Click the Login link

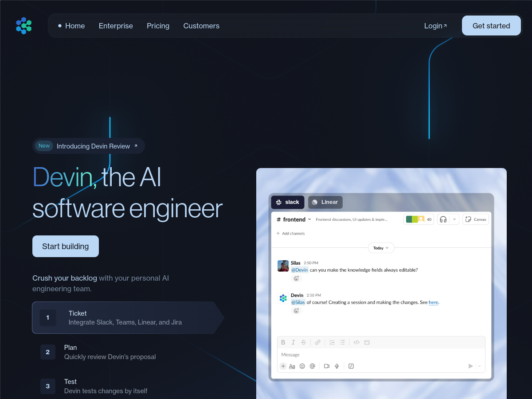pyautogui.click(x=435, y=26)
